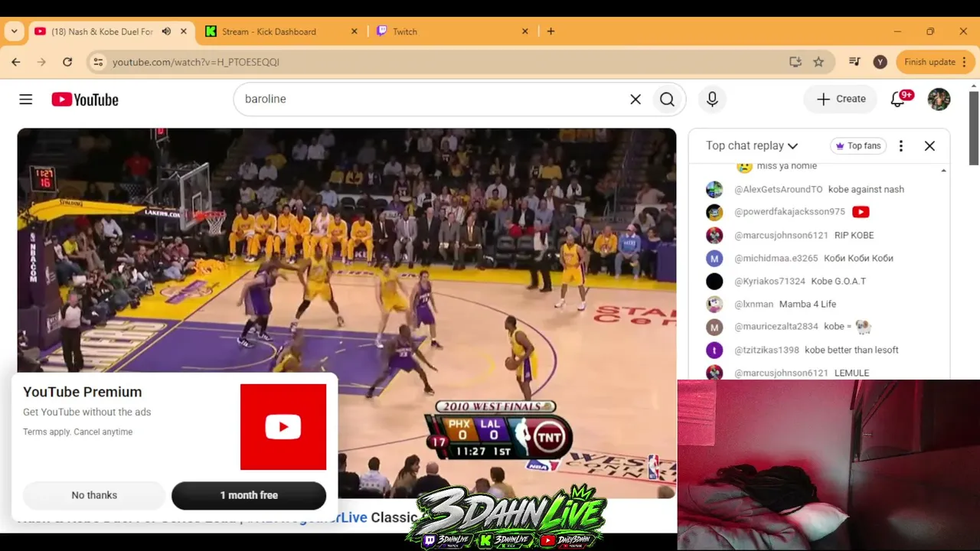
Task: Open the Chrome profile Y icon
Action: [880, 62]
